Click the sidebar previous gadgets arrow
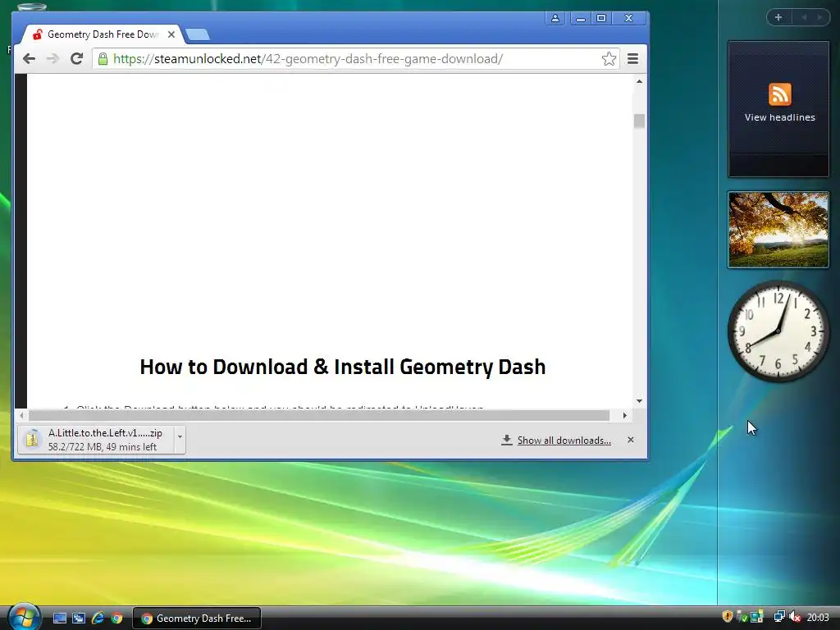The image size is (840, 630). [804, 17]
